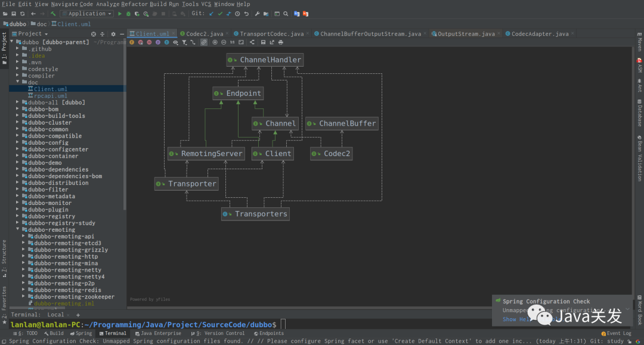Click the Synchronize refresh icon in main toolbar
This screenshot has height=345, width=644.
click(x=23, y=14)
